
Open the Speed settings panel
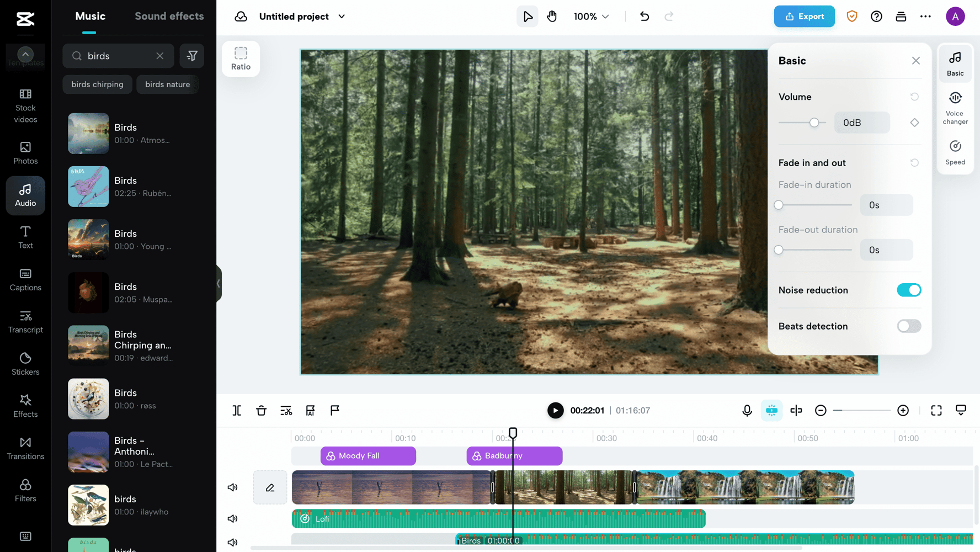[x=955, y=151]
